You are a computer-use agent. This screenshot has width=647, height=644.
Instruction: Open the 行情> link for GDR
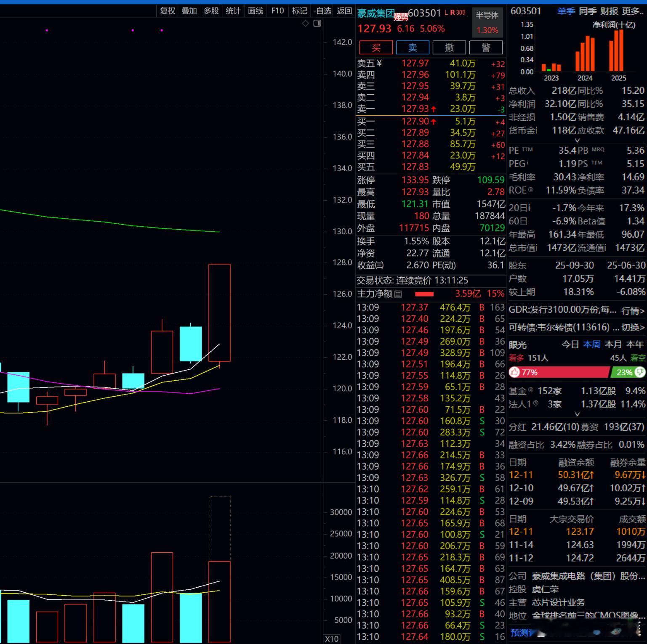(x=633, y=310)
